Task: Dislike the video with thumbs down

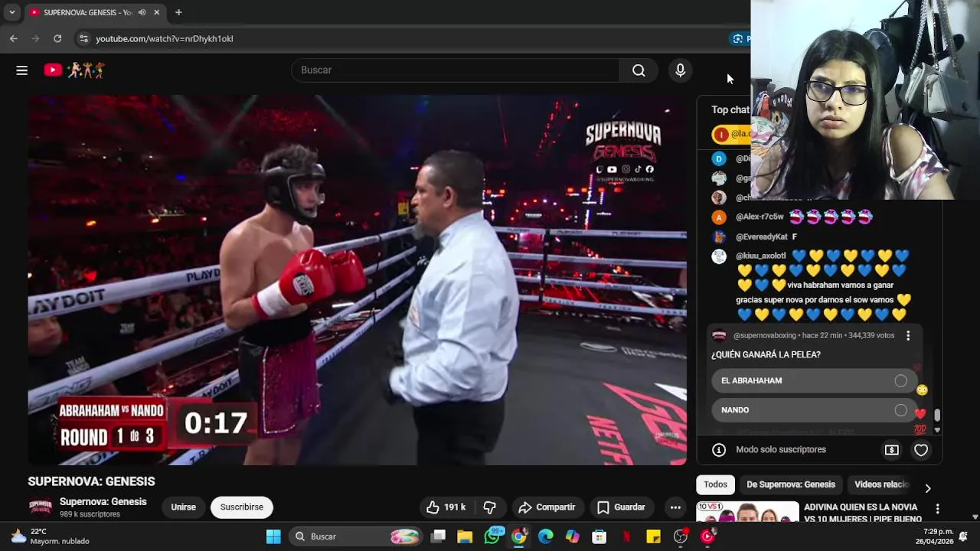Action: click(x=490, y=507)
